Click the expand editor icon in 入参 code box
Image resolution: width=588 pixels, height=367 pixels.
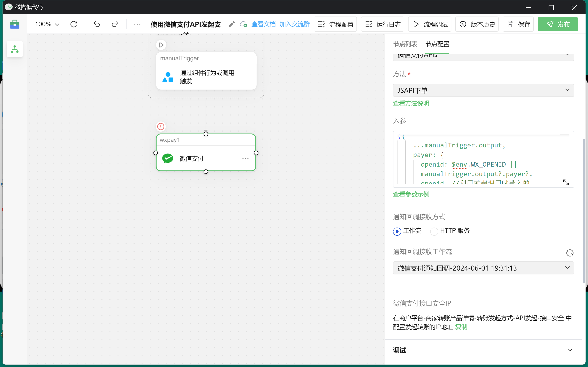[566, 182]
